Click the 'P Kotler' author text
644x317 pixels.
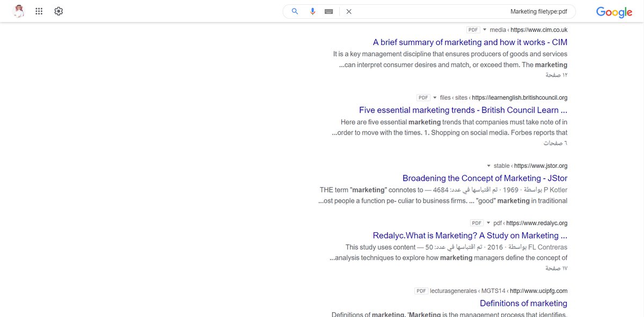tap(555, 190)
